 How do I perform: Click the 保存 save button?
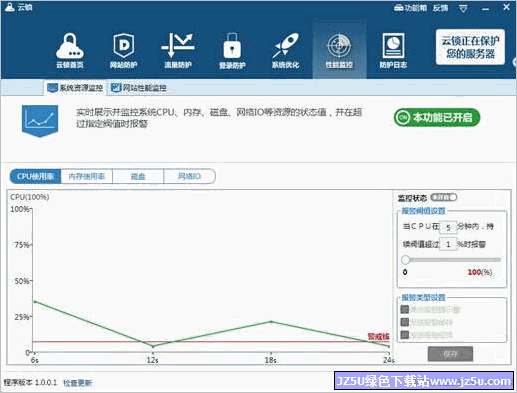(450, 354)
